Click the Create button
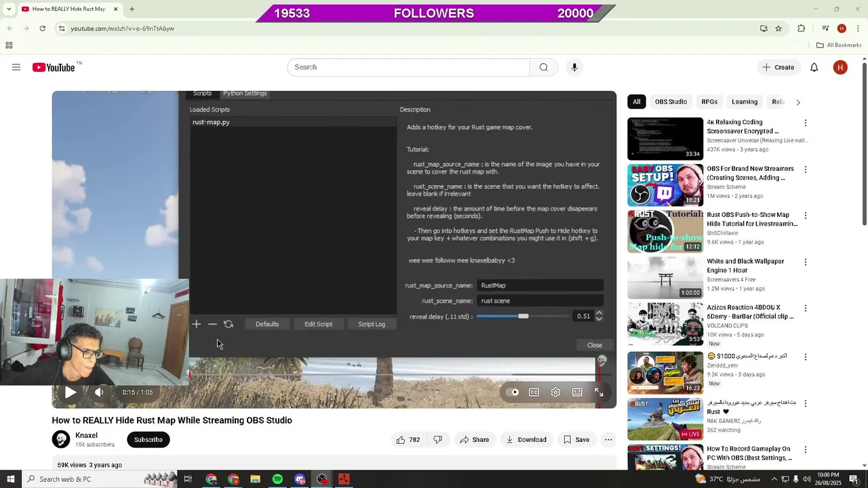Image resolution: width=868 pixels, height=488 pixels. 778,67
